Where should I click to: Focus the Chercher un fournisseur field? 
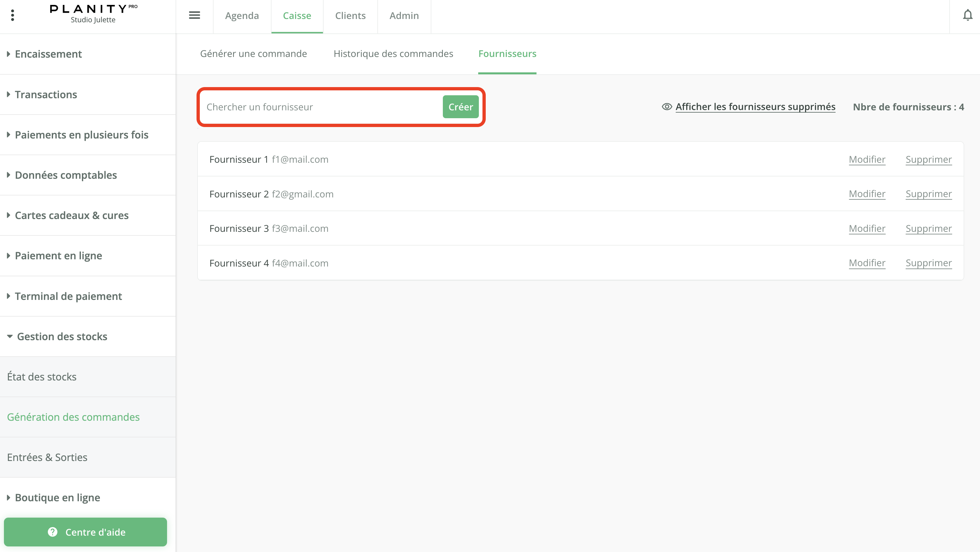[321, 107]
